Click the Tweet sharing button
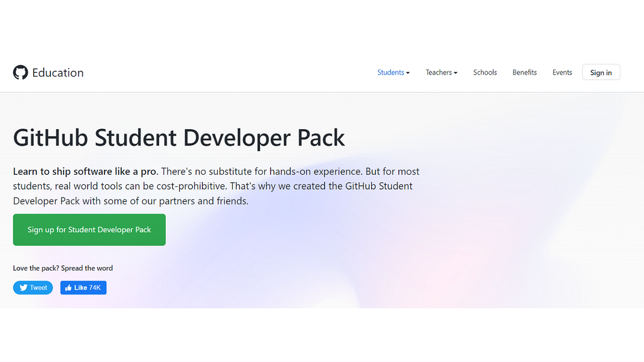 coord(33,287)
